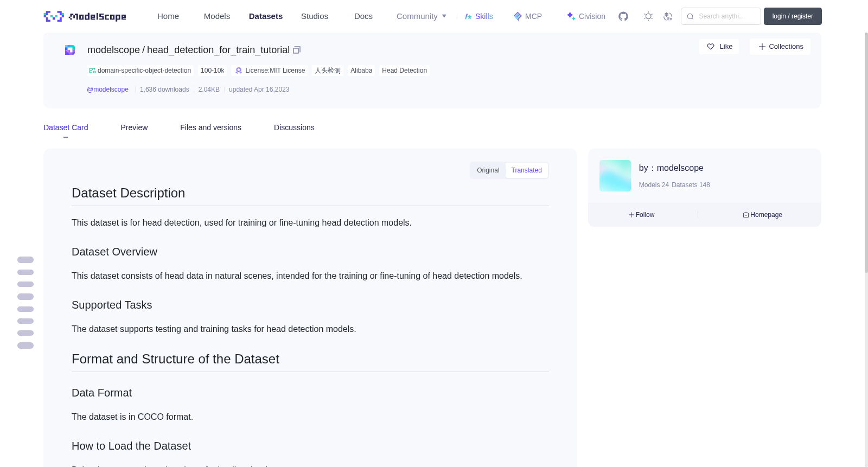The width and height of the screenshot is (868, 467).
Task: Open the Studios section
Action: coord(315,16)
